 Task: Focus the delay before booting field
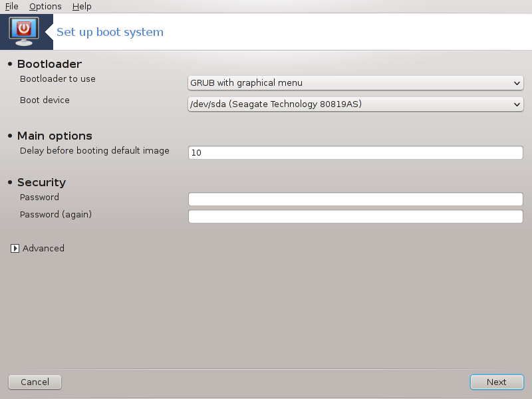[356, 153]
